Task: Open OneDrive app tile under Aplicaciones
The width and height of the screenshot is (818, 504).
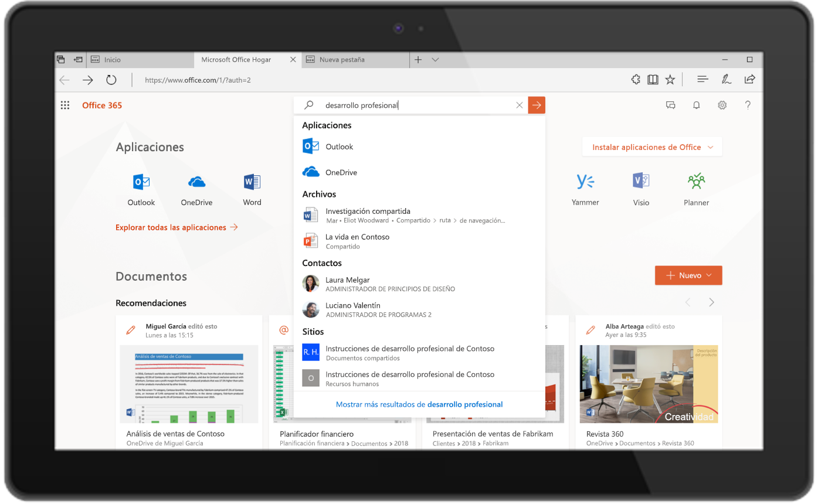Action: (x=196, y=189)
